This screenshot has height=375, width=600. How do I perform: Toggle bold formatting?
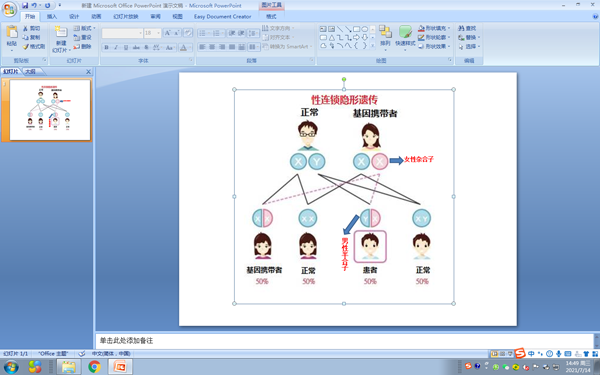(106, 47)
